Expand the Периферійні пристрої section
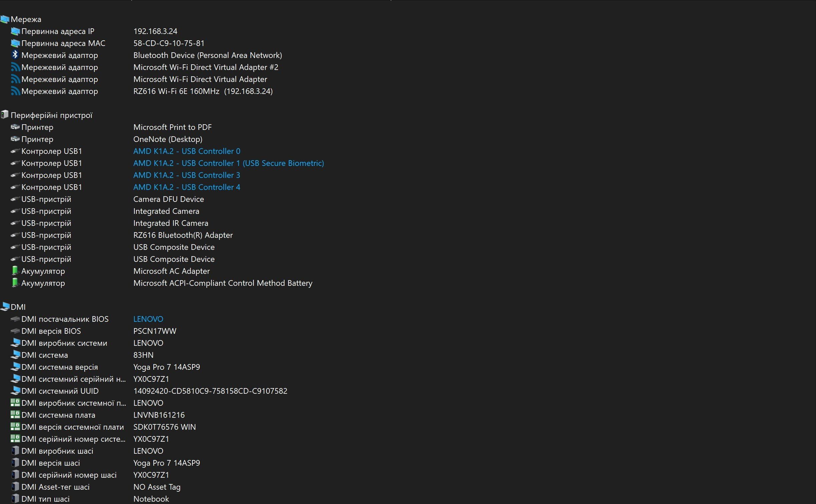816x504 pixels. coord(53,115)
